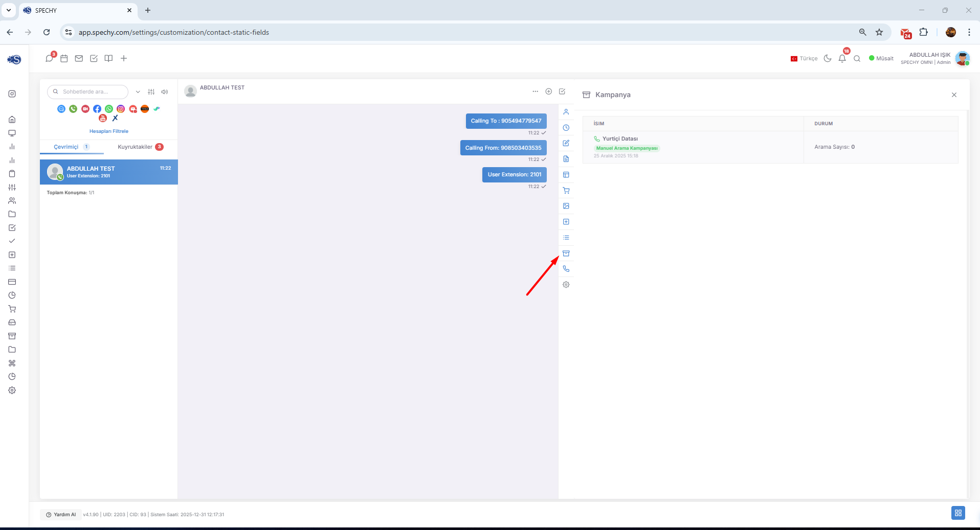Switch to the Kuyruktakiler tab
Viewport: 980px width, 530px height.
coord(141,147)
